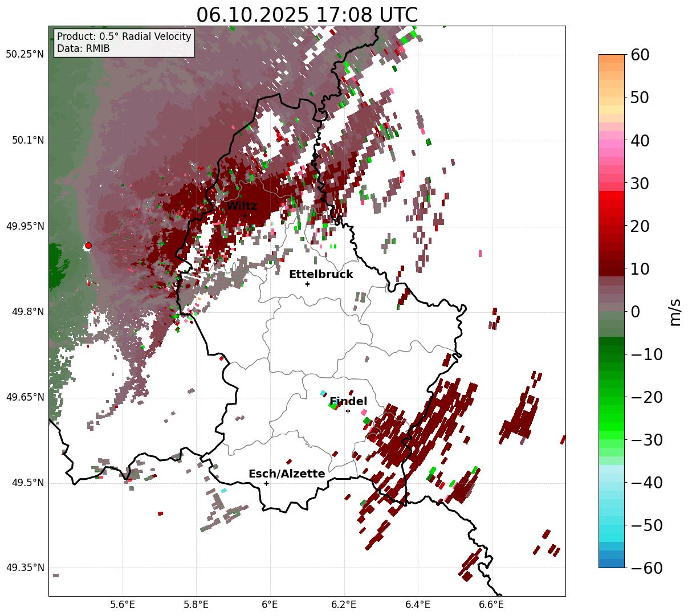This screenshot has width=688, height=616.
Task: Click the 5.8°E longitude label
Action: tap(197, 604)
